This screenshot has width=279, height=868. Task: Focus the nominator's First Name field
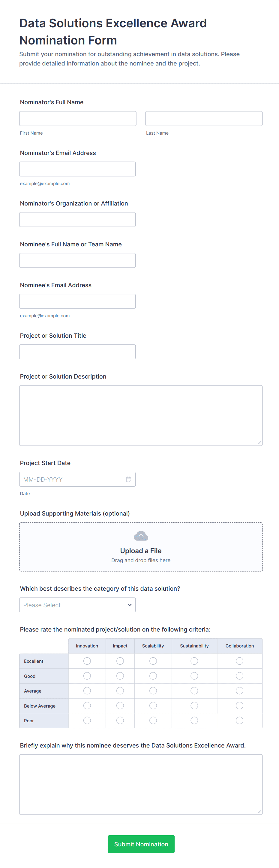tap(78, 119)
